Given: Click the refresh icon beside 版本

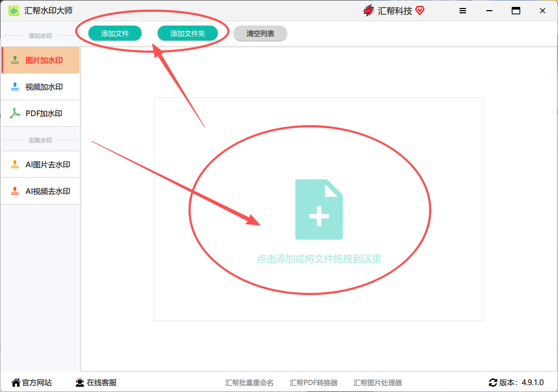Looking at the screenshot, I should click(x=493, y=382).
